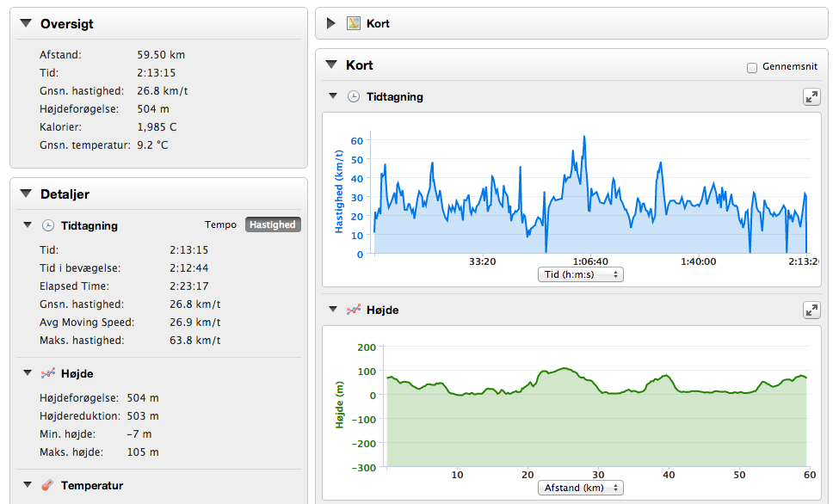Click the 1:40:00 time axis label
The height and width of the screenshot is (504, 839).
(x=698, y=261)
